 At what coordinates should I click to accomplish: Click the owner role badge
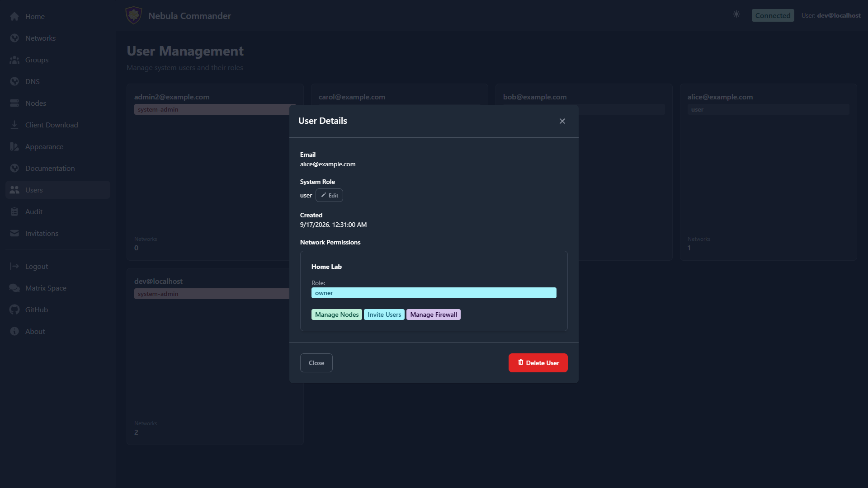pos(434,293)
